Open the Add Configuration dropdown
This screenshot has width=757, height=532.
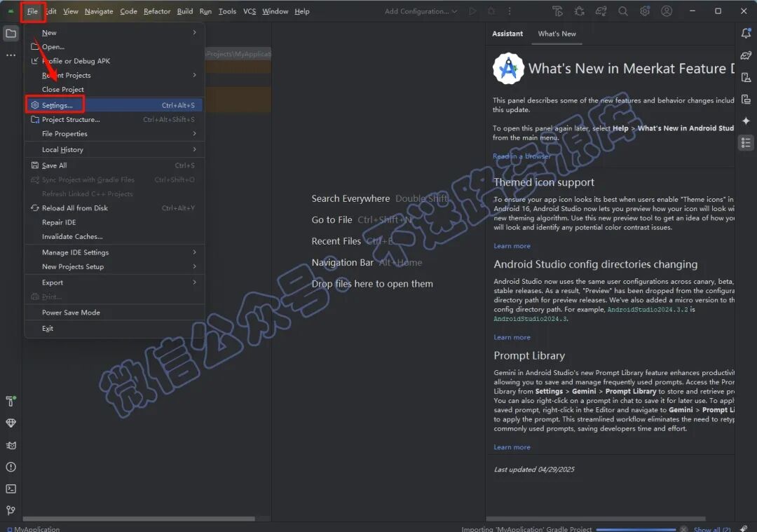[421, 11]
